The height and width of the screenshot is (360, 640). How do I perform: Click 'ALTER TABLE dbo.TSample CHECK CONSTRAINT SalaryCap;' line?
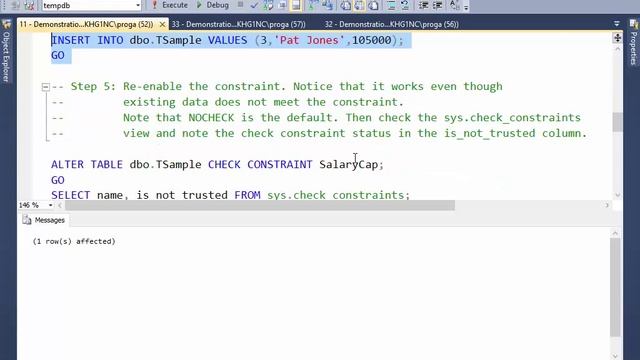click(x=218, y=164)
